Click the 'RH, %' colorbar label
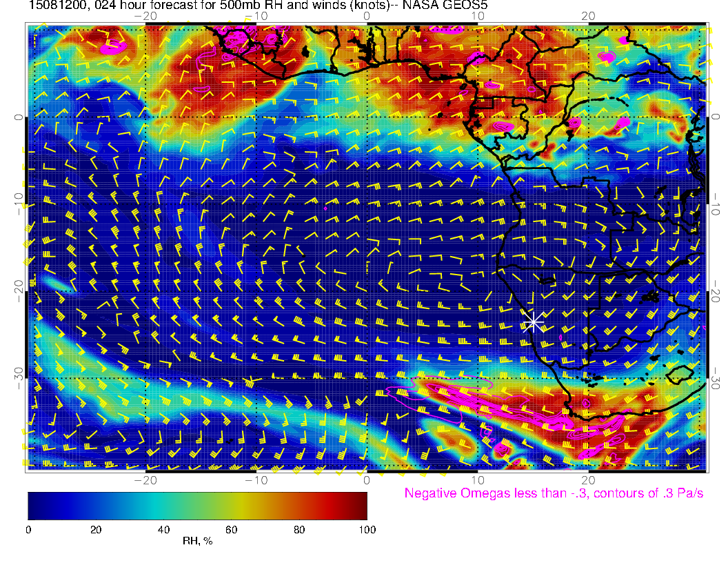Viewport: 728px width, 563px height. [x=197, y=542]
